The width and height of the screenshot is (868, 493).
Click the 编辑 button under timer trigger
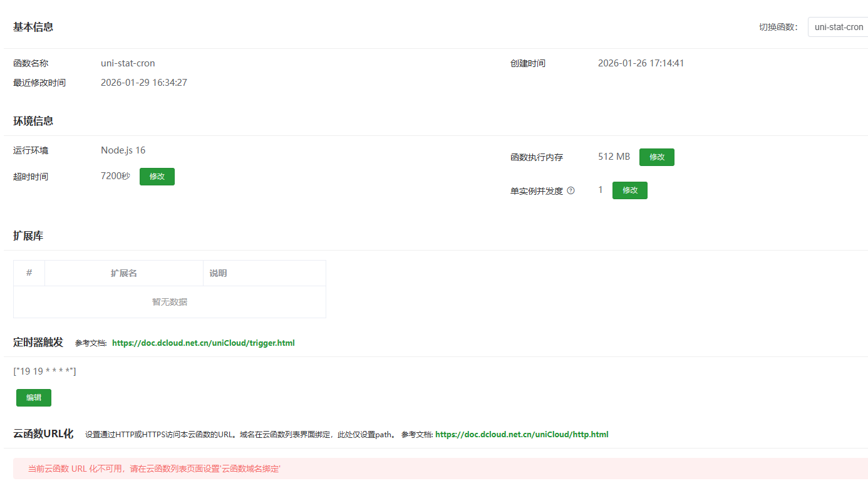[x=34, y=398]
